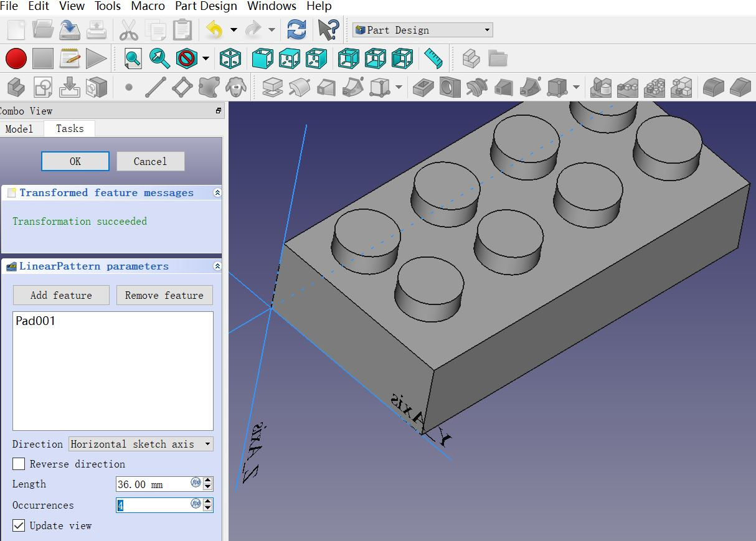Open the Part Design workbench dropdown
This screenshot has height=541, width=756.
423,30
